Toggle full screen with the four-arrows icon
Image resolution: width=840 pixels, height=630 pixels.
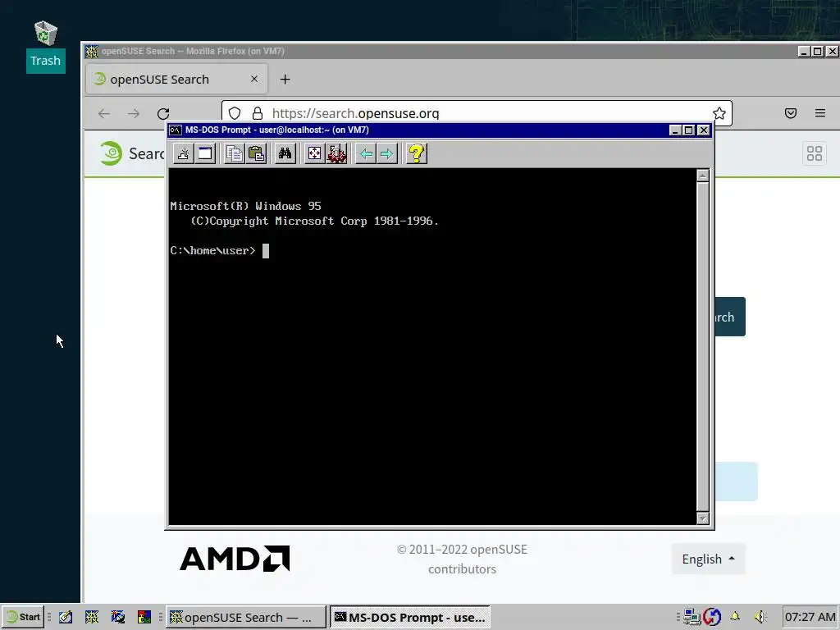tap(314, 153)
